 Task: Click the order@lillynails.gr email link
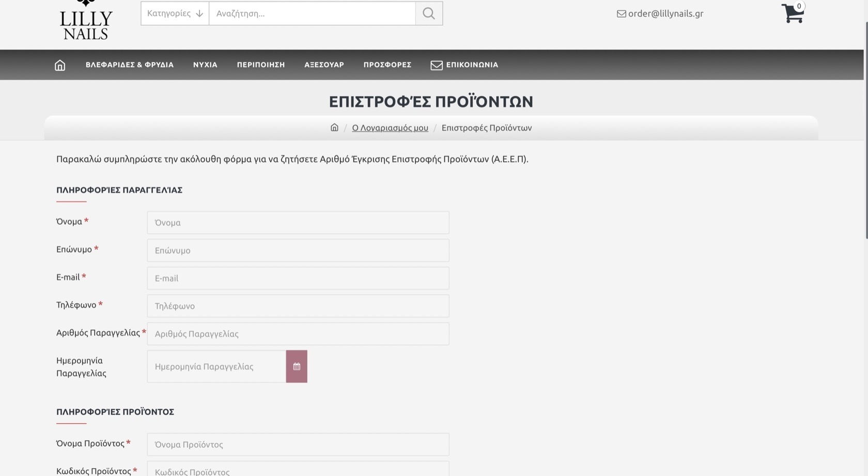tap(665, 13)
